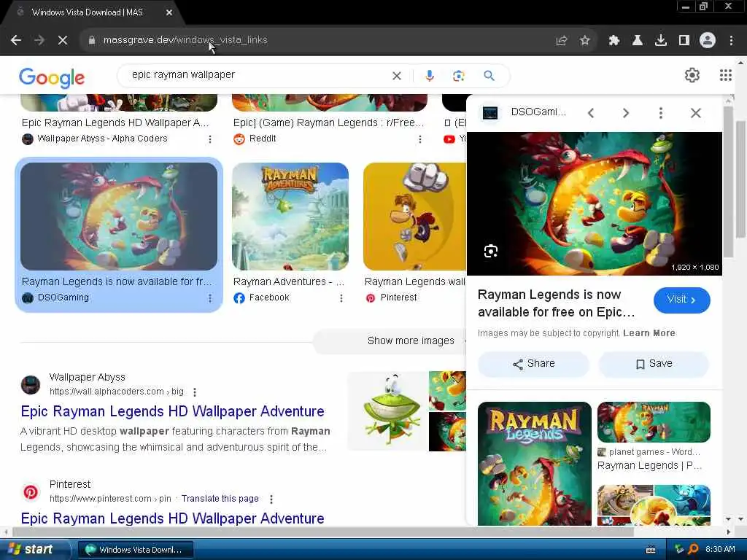The image size is (747, 560).
Task: Open the green frog character thumbnail
Action: [x=388, y=411]
